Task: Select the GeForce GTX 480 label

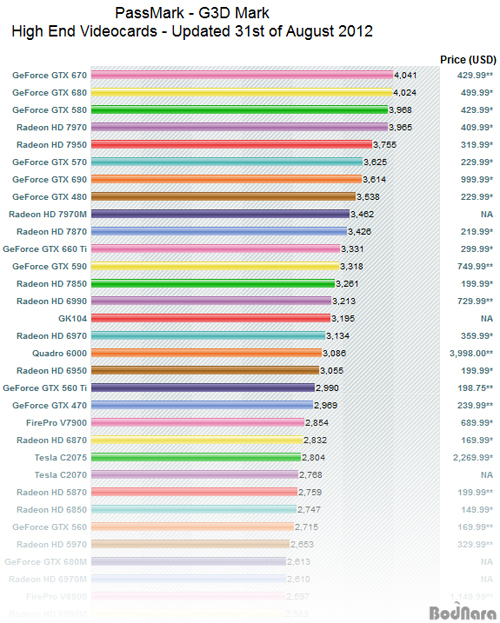Action: click(49, 197)
